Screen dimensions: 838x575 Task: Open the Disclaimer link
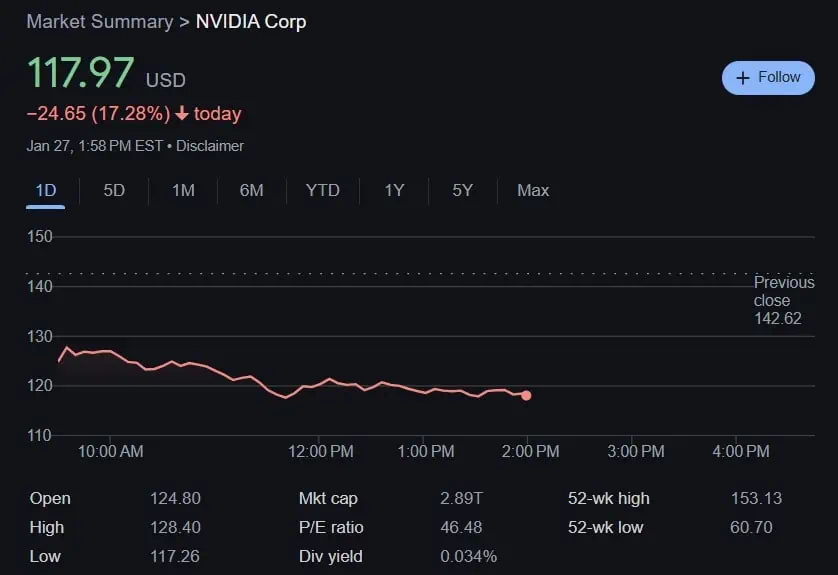pos(210,146)
